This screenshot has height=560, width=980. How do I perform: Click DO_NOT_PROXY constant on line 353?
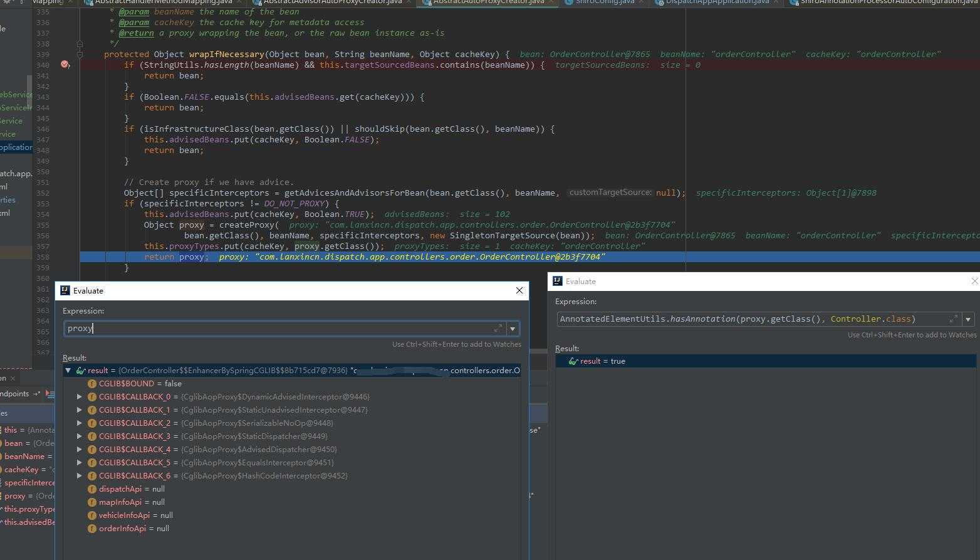[295, 204]
